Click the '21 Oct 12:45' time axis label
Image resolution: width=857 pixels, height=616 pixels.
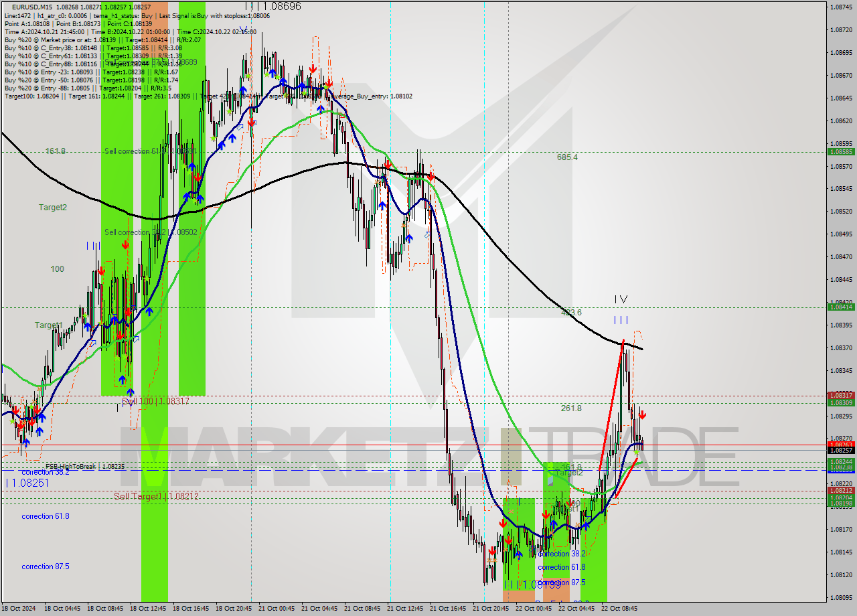405,609
